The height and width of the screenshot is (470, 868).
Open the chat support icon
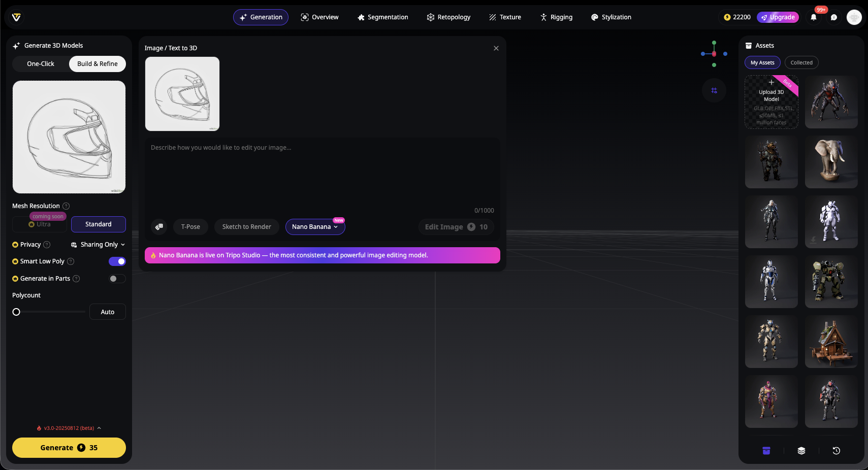(x=834, y=17)
